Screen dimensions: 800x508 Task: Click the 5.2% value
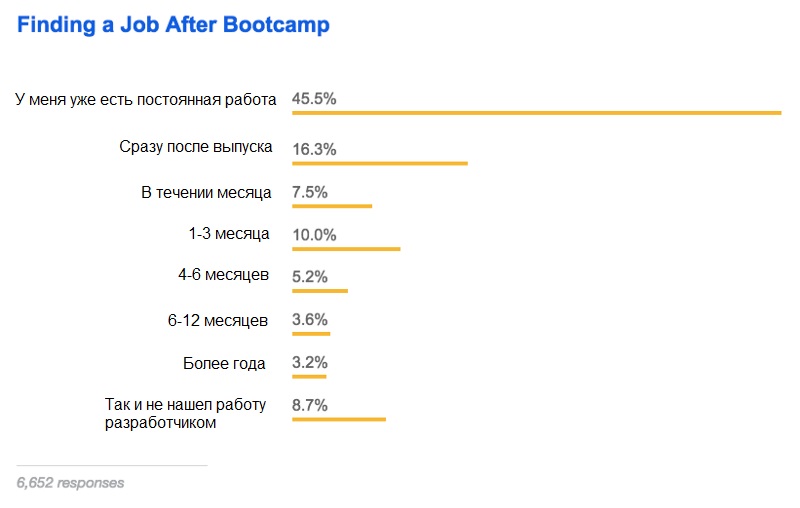tap(310, 277)
